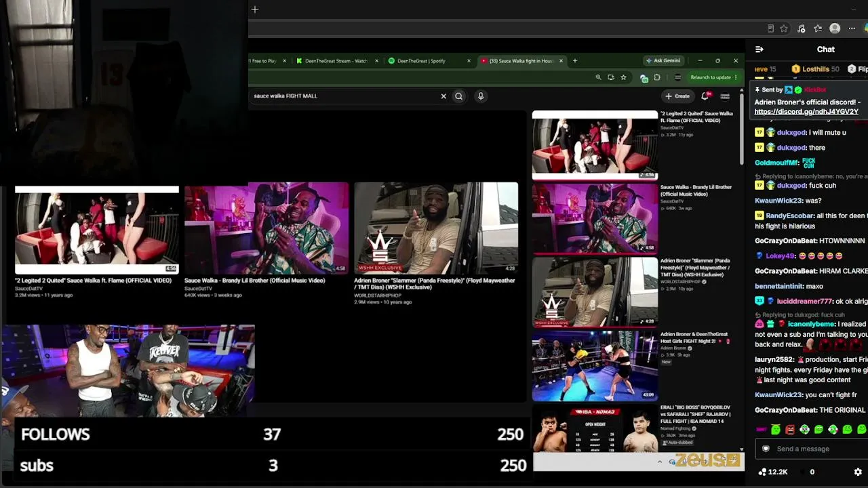Close the DeenTheGreat Stream tab
Image resolution: width=868 pixels, height=488 pixels.
click(x=376, y=61)
